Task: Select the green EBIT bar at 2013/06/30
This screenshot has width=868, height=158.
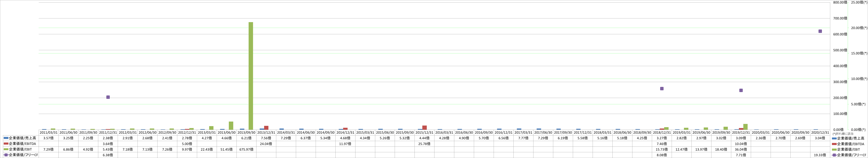Action: click(231, 126)
